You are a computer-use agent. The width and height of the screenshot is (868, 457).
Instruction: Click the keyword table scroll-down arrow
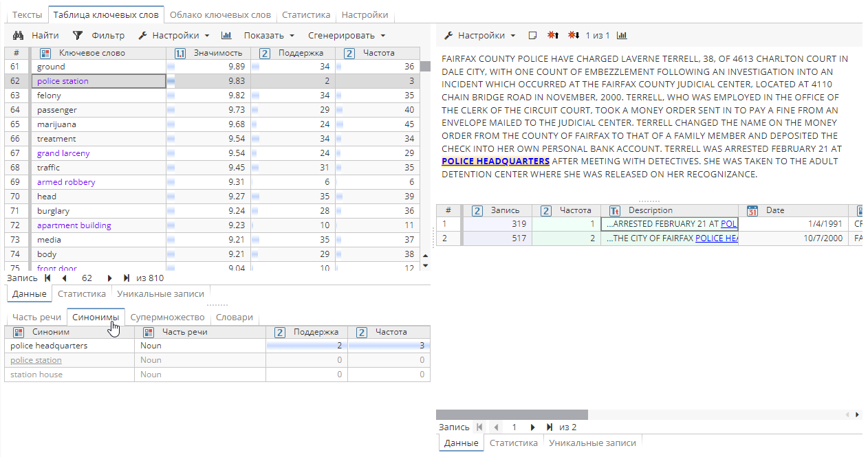[x=425, y=265]
